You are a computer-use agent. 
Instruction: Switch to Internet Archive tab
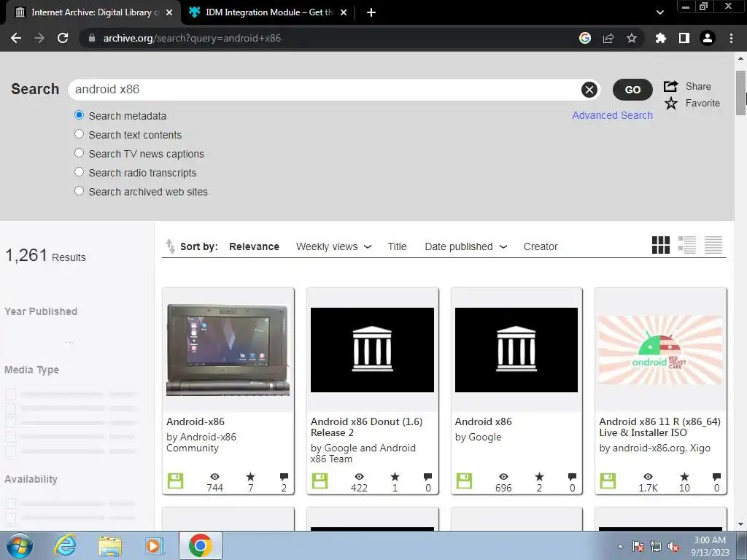[93, 12]
